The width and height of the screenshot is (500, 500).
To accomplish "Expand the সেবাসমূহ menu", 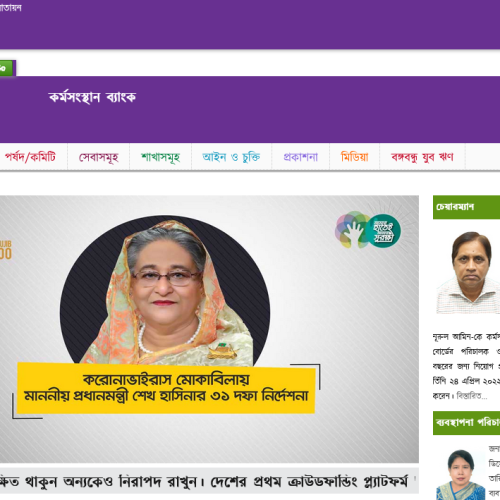I will pyautogui.click(x=99, y=157).
